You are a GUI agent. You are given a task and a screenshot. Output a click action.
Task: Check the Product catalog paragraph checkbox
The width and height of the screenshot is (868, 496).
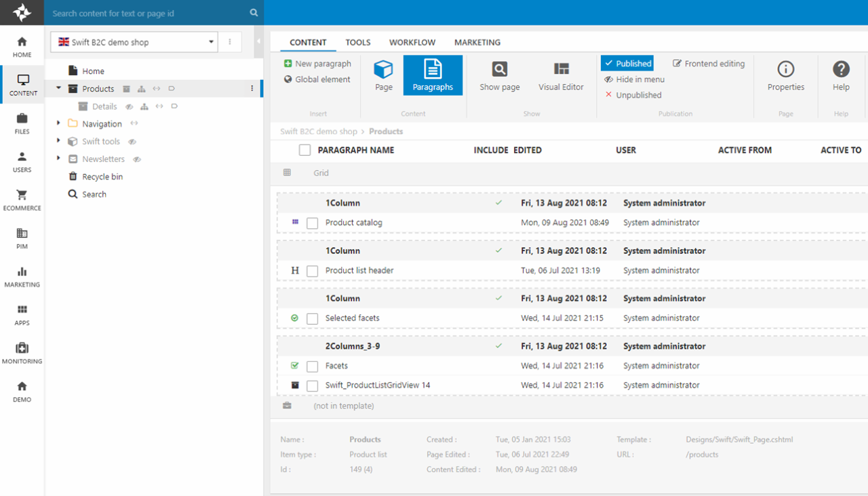tap(312, 223)
